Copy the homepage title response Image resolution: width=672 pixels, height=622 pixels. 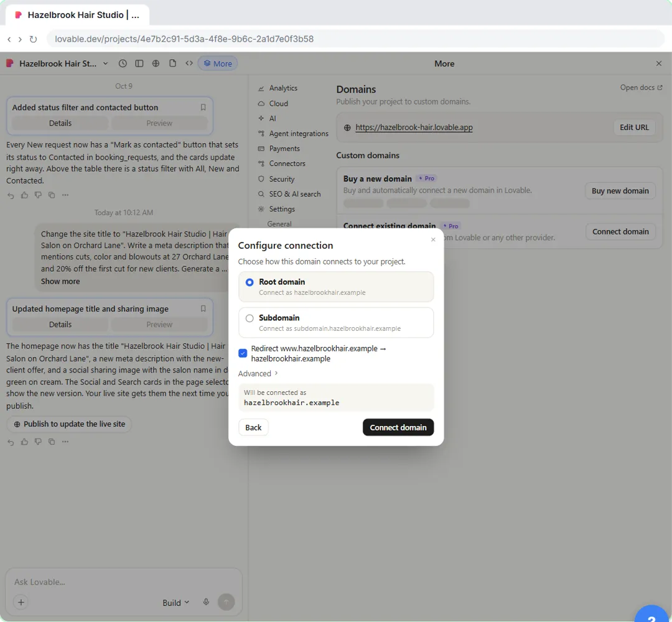tap(52, 442)
